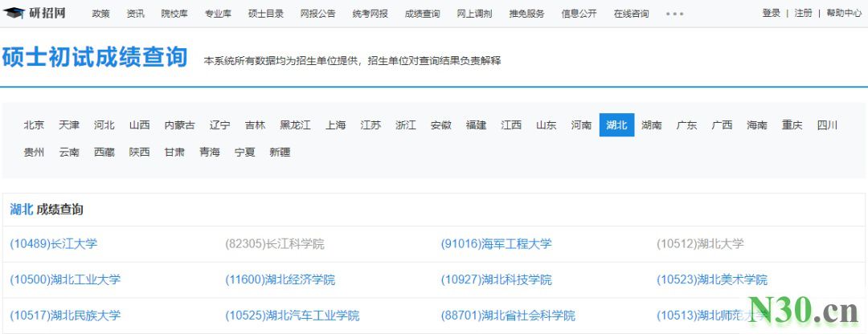
Task: Choose 宁夏 in the province list
Action: 244,152
